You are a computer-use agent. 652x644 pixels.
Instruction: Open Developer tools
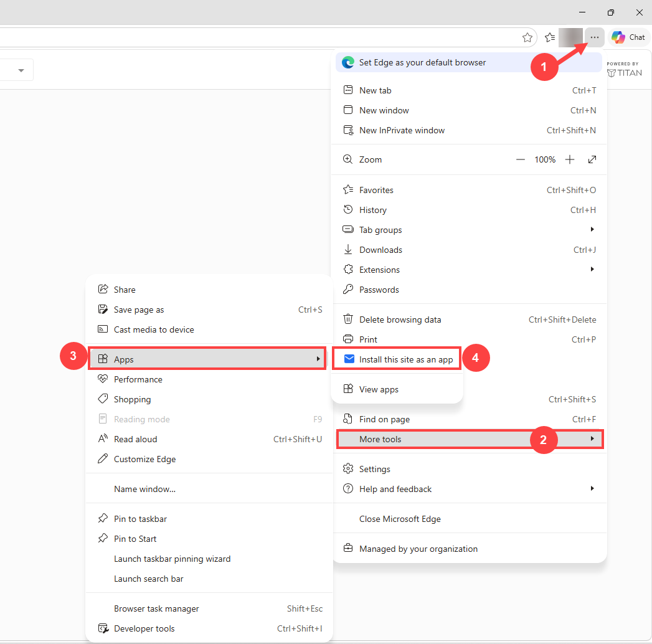(x=209, y=629)
